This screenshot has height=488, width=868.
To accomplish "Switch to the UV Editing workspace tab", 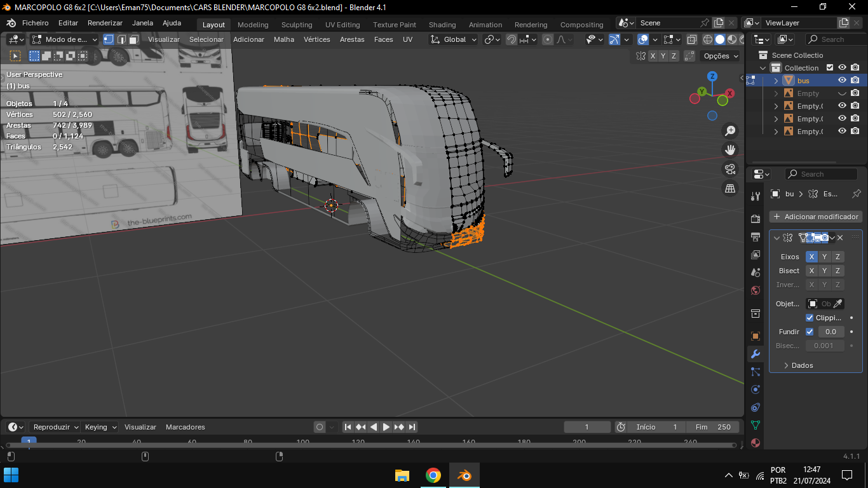I will click(x=342, y=25).
